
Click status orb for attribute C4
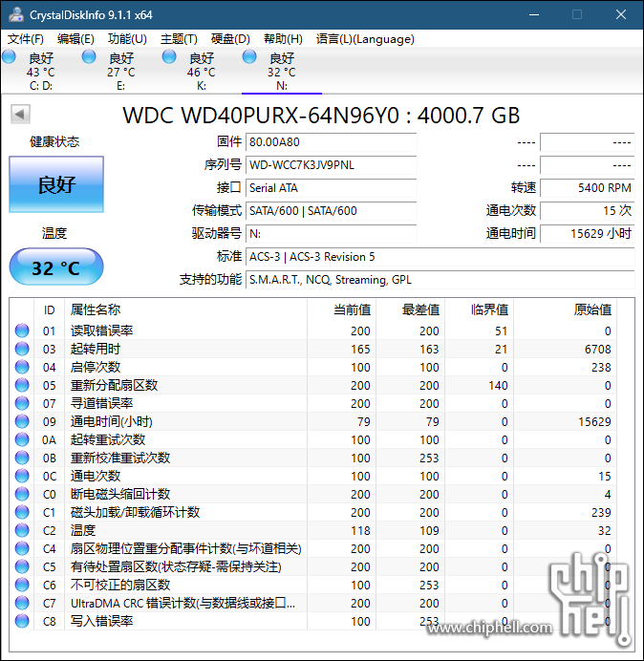tap(22, 548)
